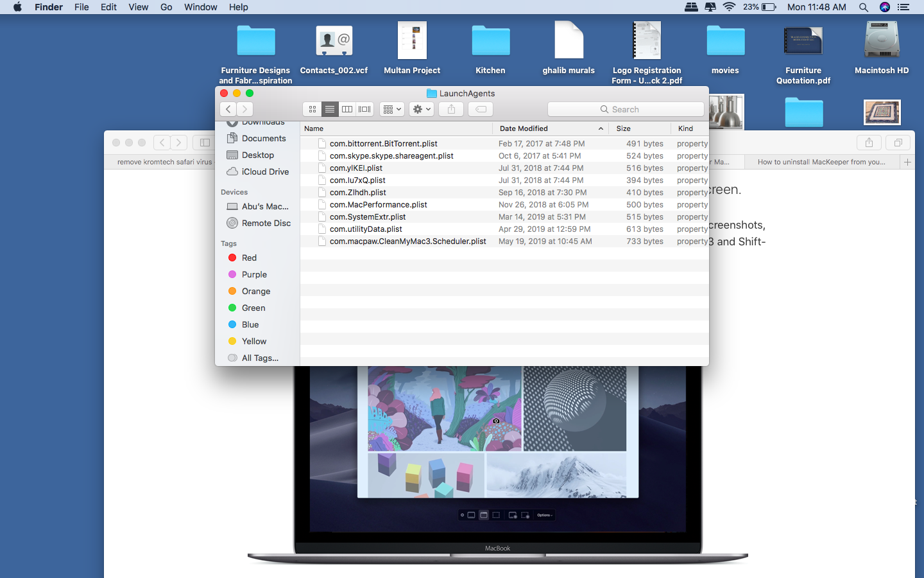Open iCloud Drive in sidebar
924x578 pixels.
[x=258, y=171]
